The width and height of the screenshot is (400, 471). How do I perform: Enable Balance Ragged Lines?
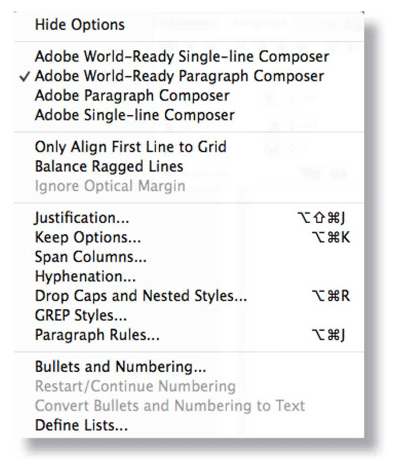click(x=189, y=166)
